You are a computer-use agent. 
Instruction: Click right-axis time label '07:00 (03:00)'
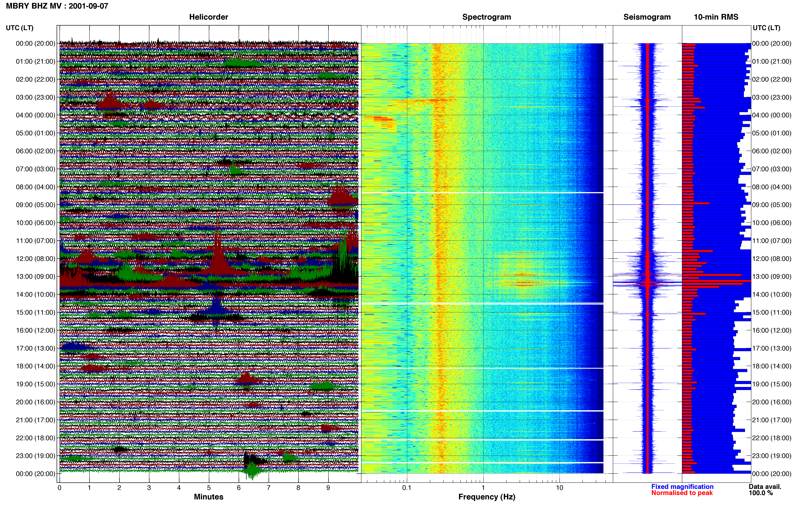click(x=772, y=169)
